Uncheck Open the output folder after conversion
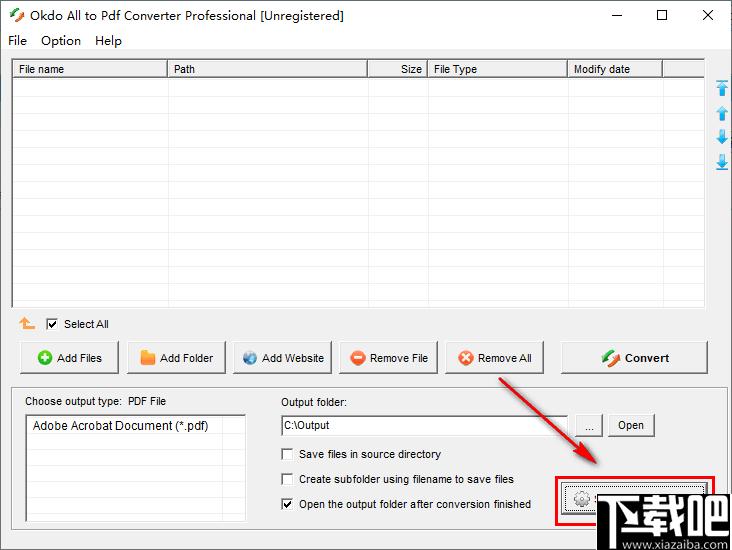 287,504
